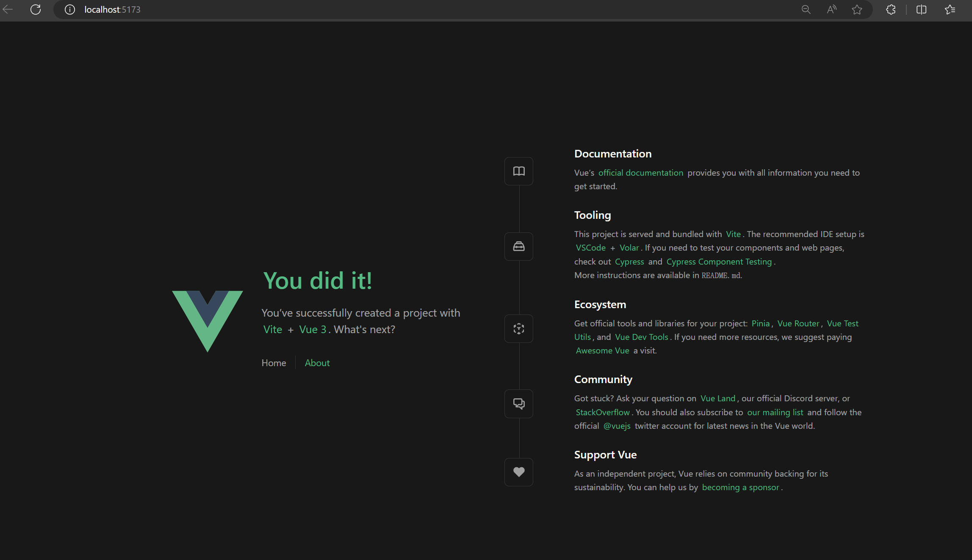This screenshot has height=560, width=972.
Task: Open the StackOverflow link
Action: [x=602, y=412]
